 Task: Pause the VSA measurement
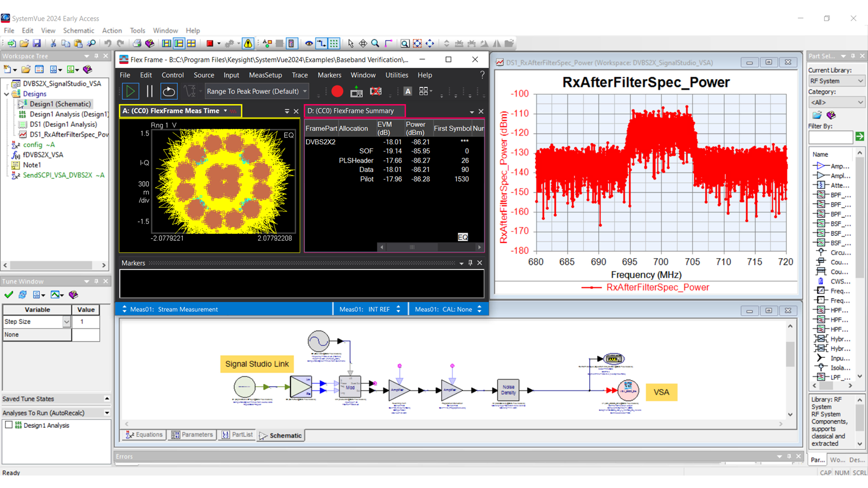pyautogui.click(x=150, y=91)
